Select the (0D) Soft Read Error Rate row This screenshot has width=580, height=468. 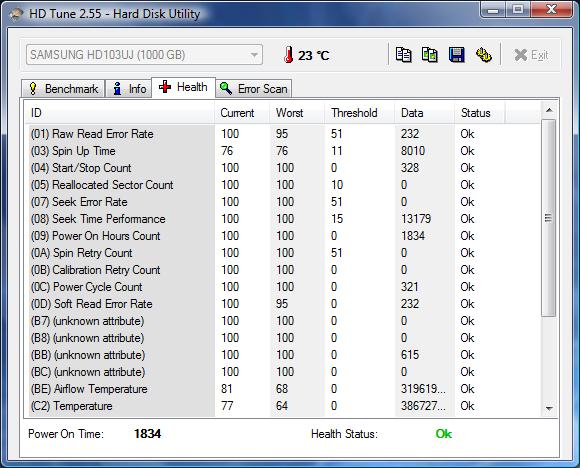point(283,304)
